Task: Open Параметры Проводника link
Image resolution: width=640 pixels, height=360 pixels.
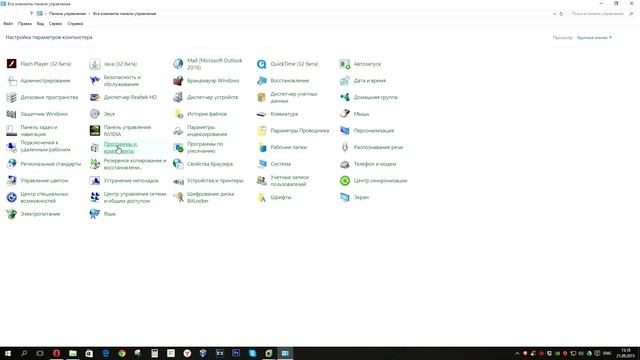Action: click(300, 131)
